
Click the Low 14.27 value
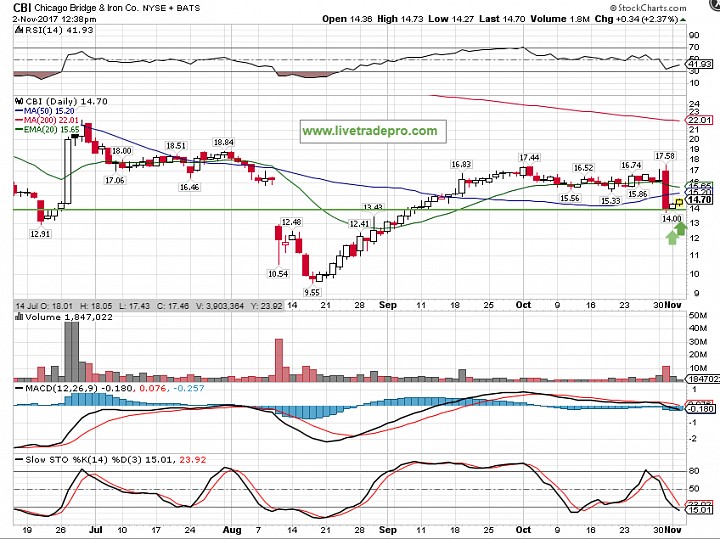coord(451,19)
